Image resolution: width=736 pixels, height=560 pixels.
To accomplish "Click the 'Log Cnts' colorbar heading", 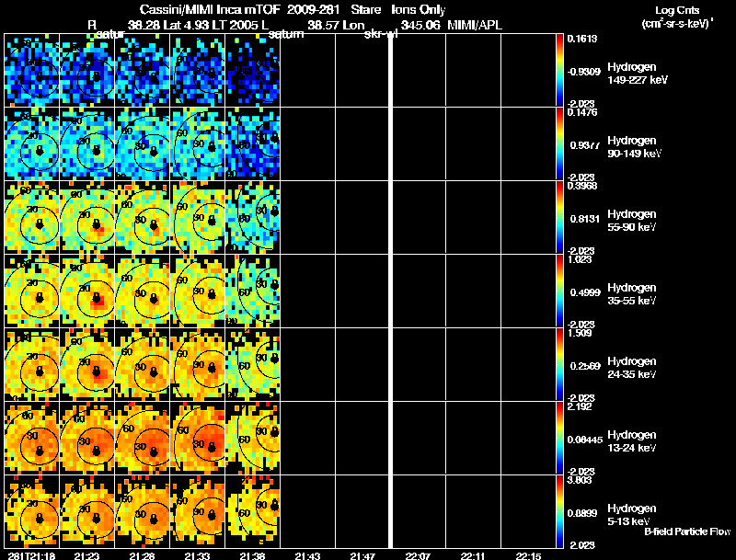I will (x=677, y=10).
